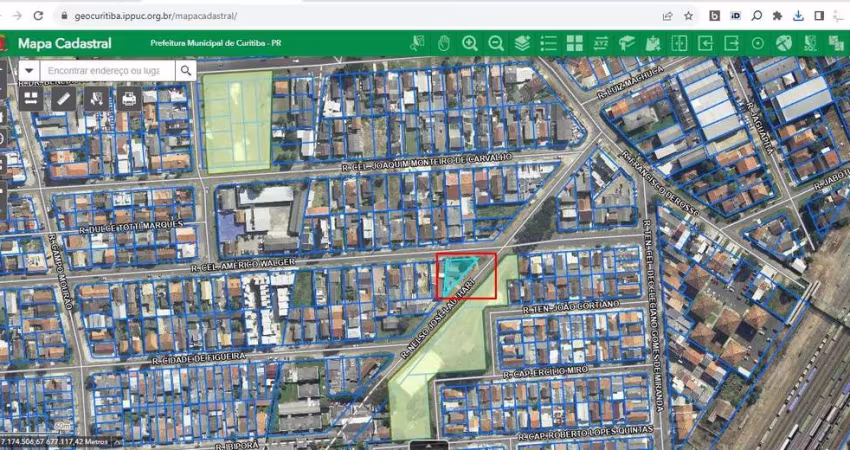Open the swap basemap widget button

[31, 99]
